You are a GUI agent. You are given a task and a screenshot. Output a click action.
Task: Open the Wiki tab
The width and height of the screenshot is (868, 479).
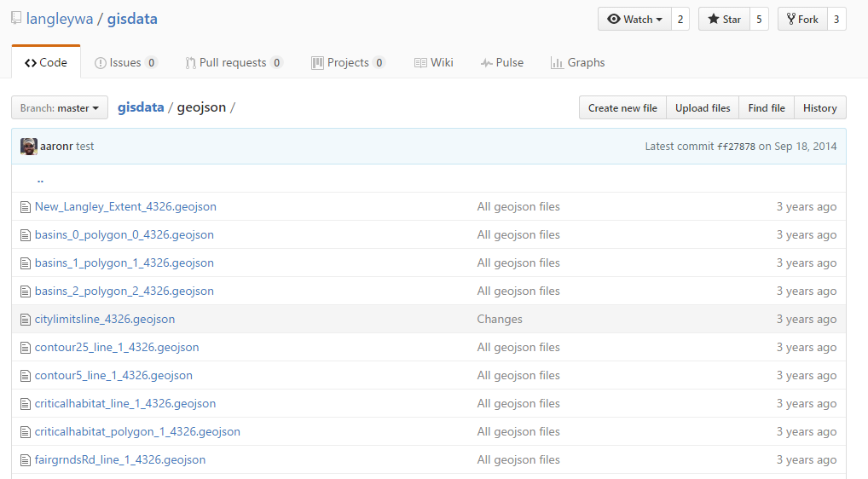click(x=433, y=62)
